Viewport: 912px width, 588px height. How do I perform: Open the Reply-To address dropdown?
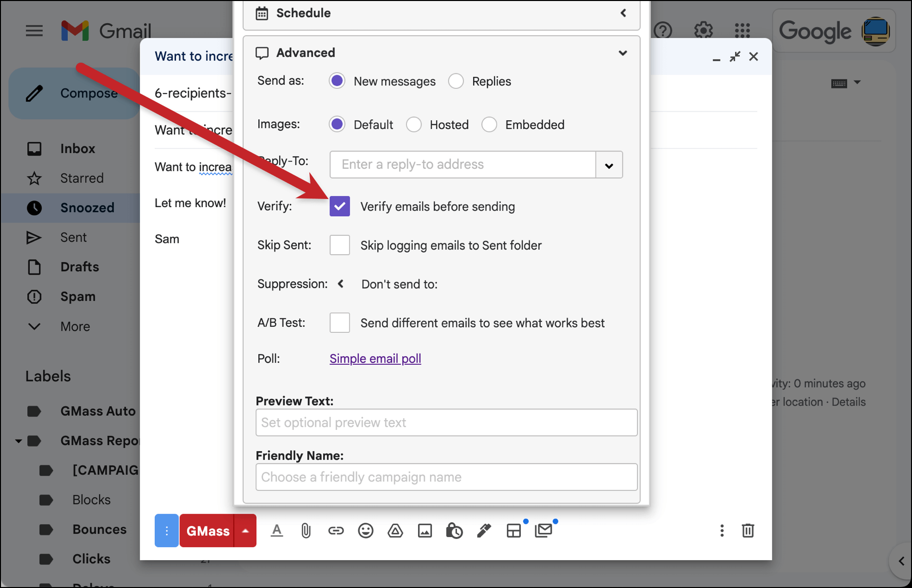(x=609, y=165)
